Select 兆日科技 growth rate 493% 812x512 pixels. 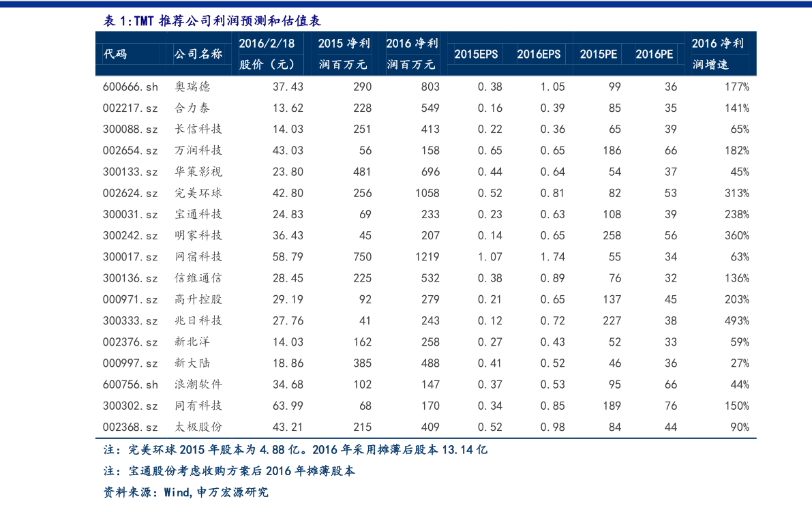click(x=736, y=321)
